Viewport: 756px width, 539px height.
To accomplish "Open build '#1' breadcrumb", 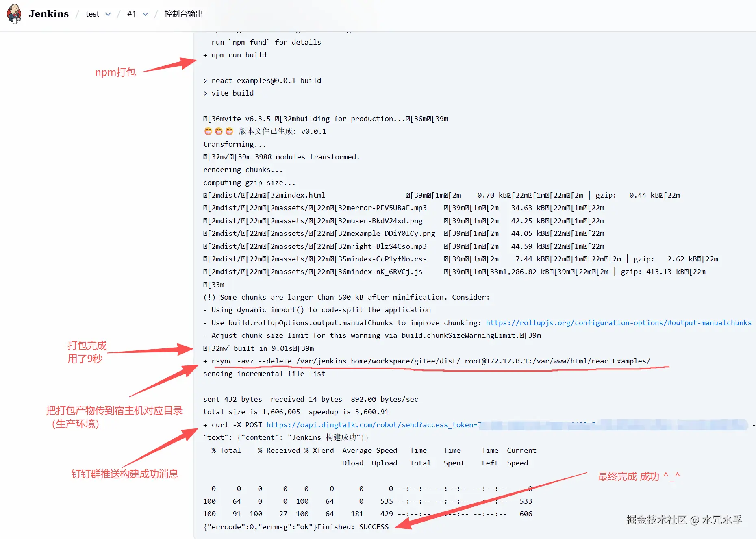I will 132,14.
